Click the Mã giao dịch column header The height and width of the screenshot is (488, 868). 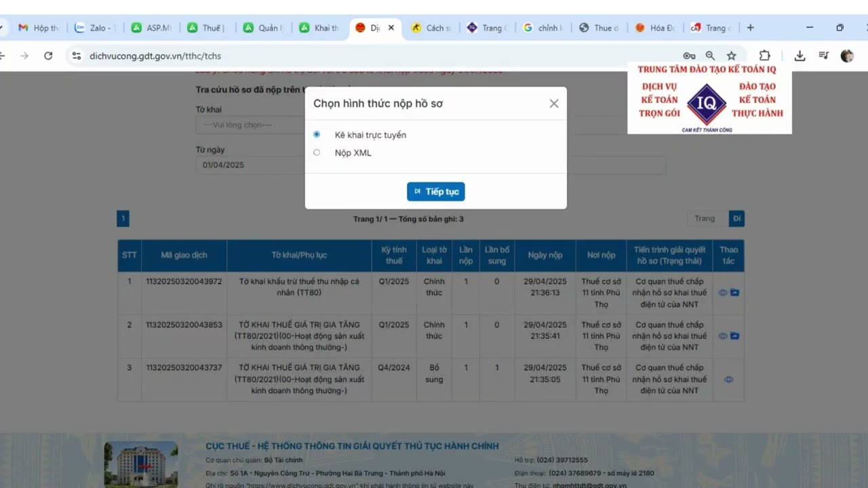tap(184, 256)
